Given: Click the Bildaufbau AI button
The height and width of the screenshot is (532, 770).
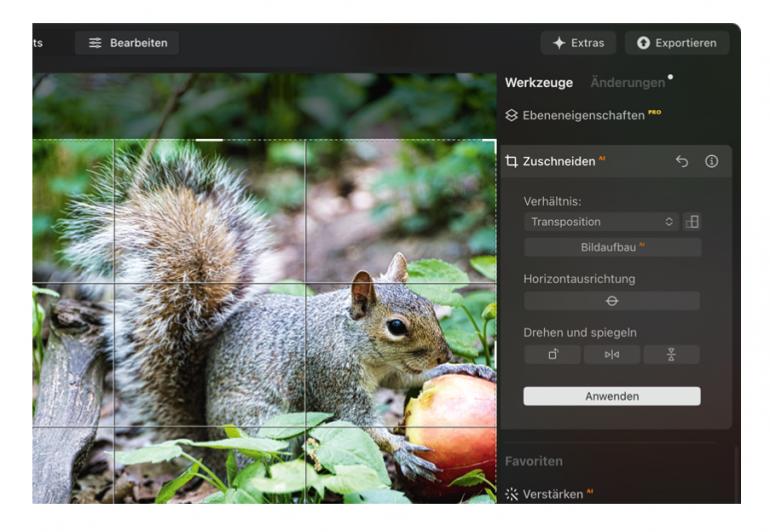Looking at the screenshot, I should pos(612,247).
